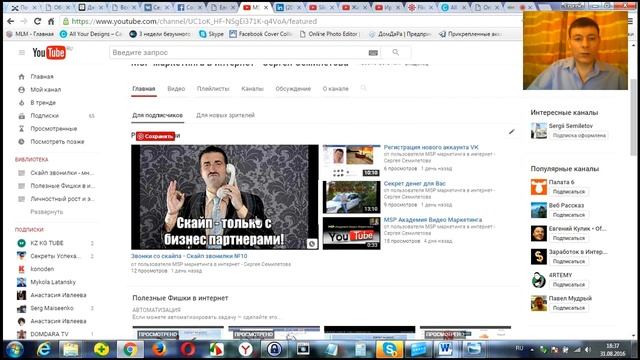Click the browser forward arrow
This screenshot has height=360, width=640.
[x=24, y=21]
